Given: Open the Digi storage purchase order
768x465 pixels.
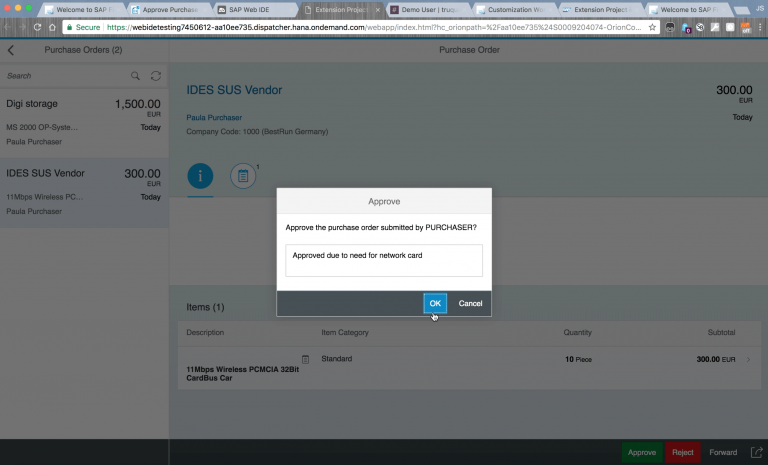Looking at the screenshot, I should (84, 123).
